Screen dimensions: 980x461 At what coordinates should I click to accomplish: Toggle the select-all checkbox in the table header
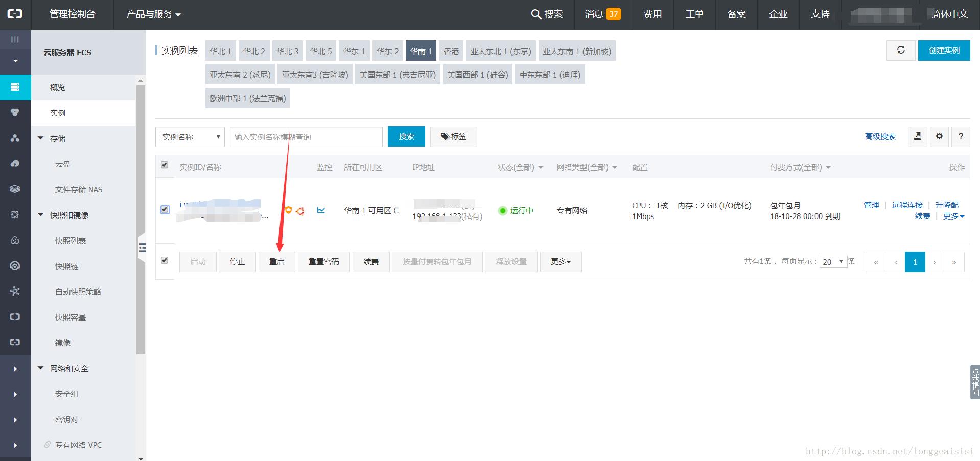point(165,165)
